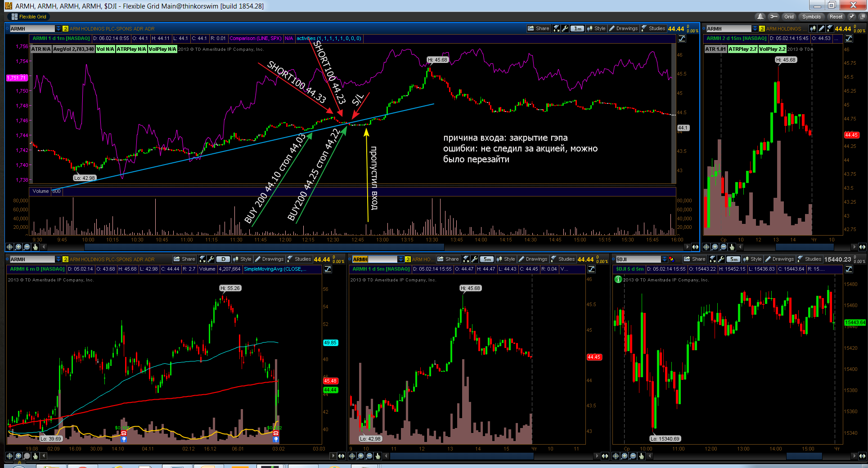Image resolution: width=868 pixels, height=468 pixels.
Task: Toggle the link color 2 box in the 1m chart
Action: 65,29
